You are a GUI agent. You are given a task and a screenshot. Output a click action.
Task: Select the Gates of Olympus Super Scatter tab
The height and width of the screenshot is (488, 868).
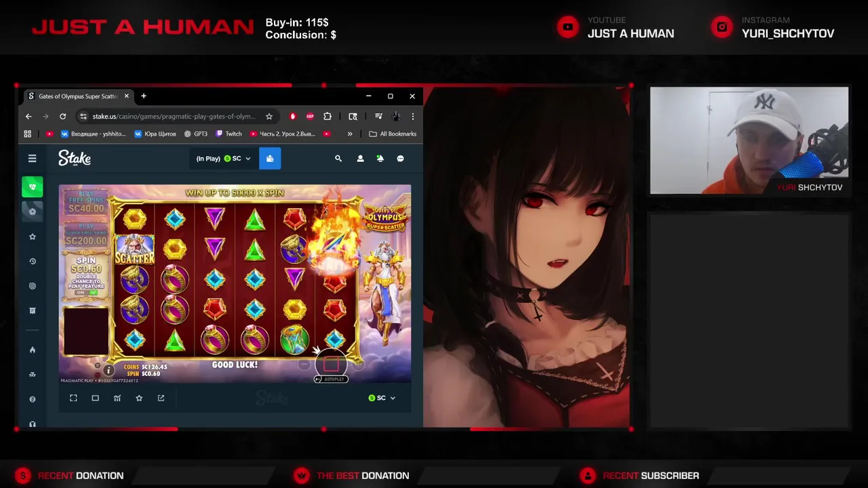click(x=77, y=96)
